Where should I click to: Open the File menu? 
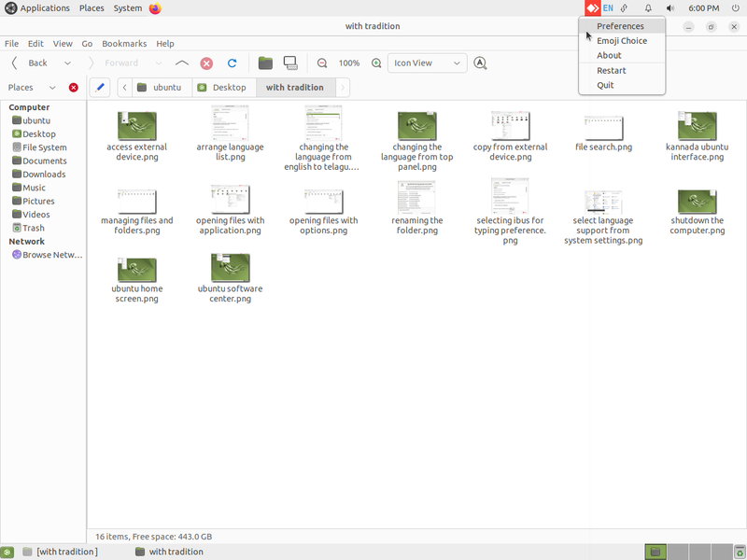[x=11, y=43]
